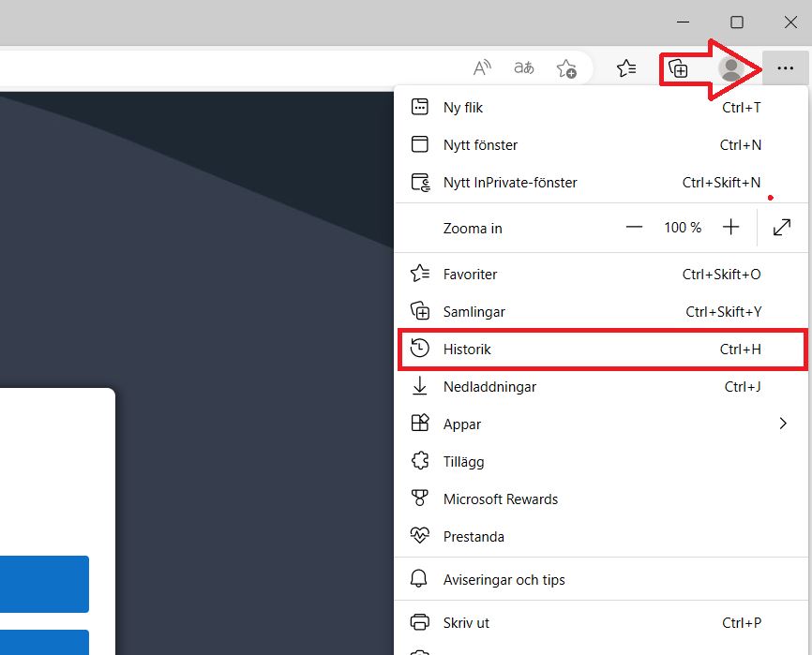Decrease zoom with the minus button
This screenshot has width=812, height=655.
point(635,228)
